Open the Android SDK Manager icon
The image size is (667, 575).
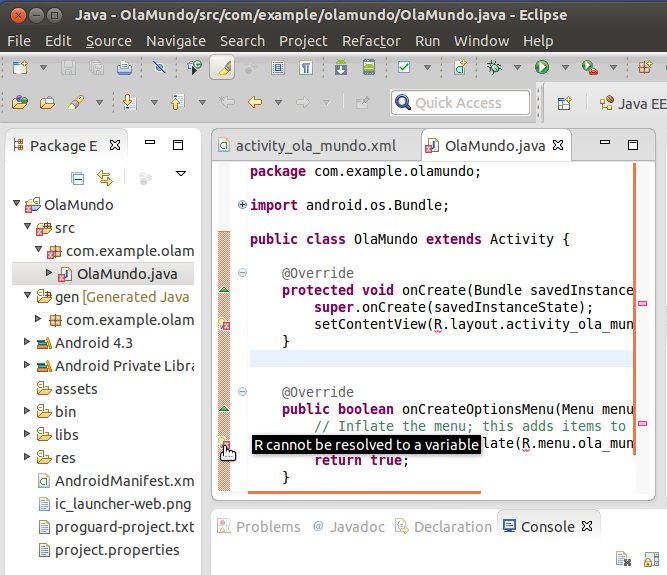341,67
